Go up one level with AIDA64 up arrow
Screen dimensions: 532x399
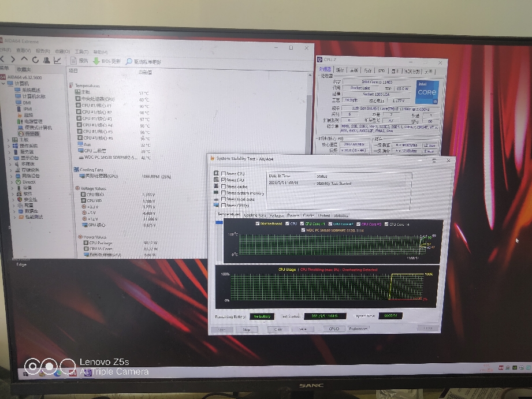pyautogui.click(x=24, y=59)
